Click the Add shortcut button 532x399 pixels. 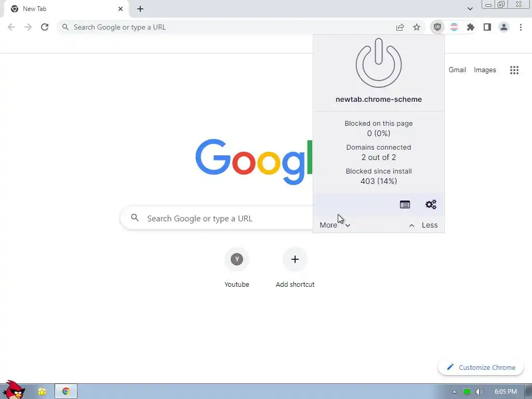[295, 268]
